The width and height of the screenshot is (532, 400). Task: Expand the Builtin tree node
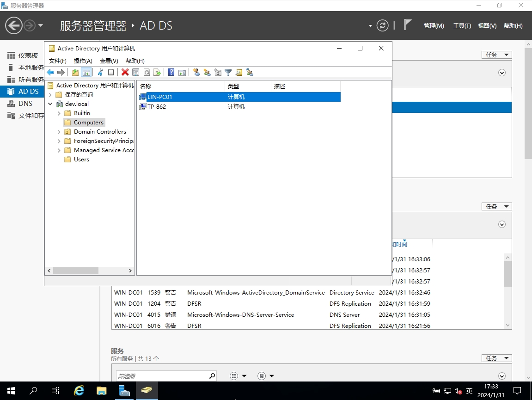pos(59,113)
